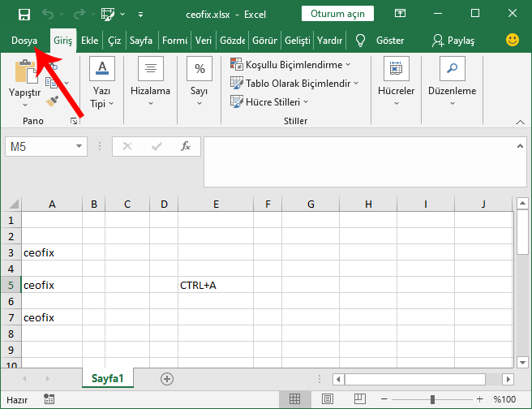Click the Sayfa1 sheet tab
Image resolution: width=532 pixels, height=409 pixels.
[108, 378]
